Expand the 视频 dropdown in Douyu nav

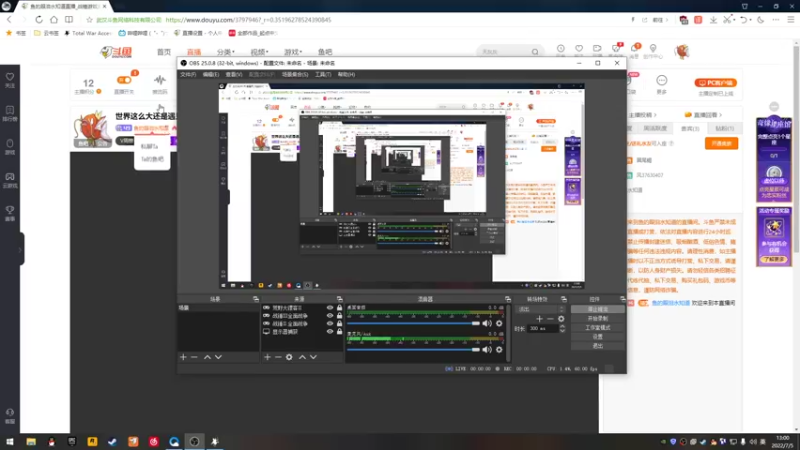coord(259,52)
